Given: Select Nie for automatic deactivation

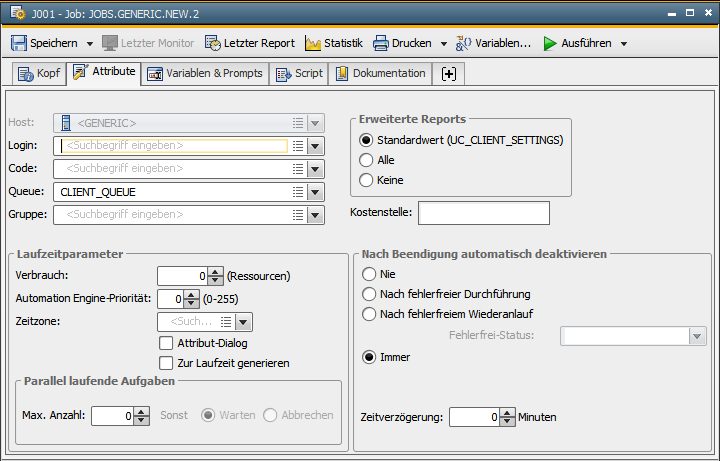Looking at the screenshot, I should (369, 274).
